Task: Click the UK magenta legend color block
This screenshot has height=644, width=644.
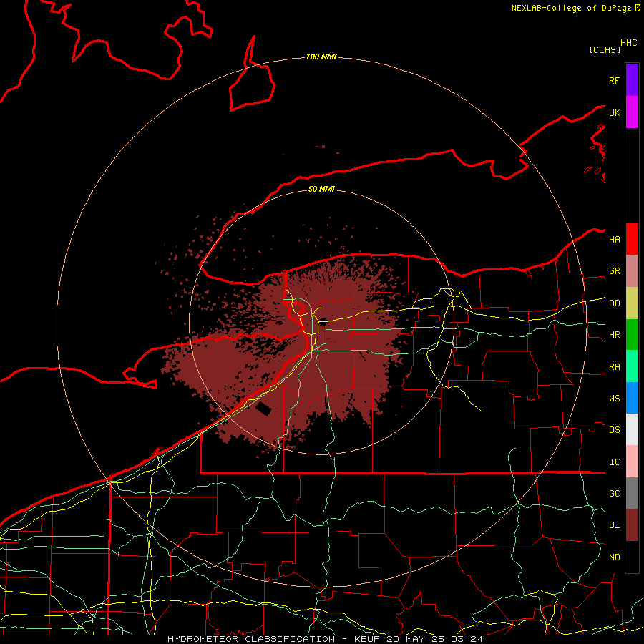Action: 632,112
